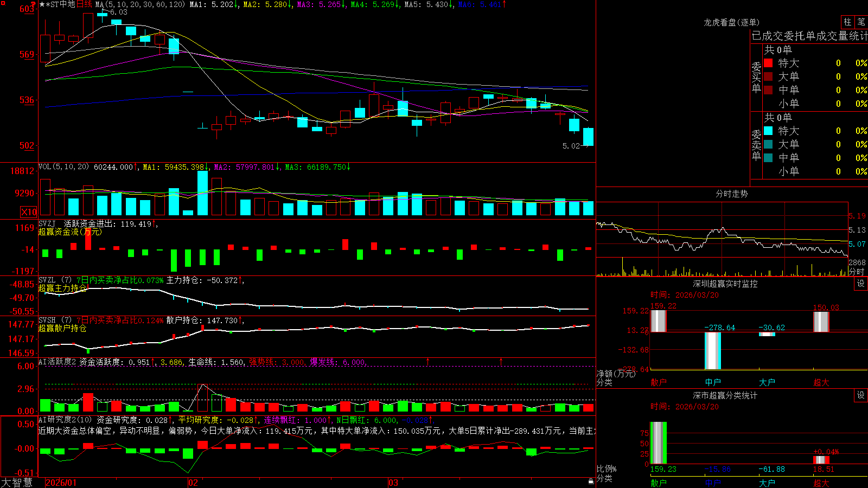This screenshot has width=868, height=488.
Task: Click the 02 month marker on timeline
Action: 193,483
